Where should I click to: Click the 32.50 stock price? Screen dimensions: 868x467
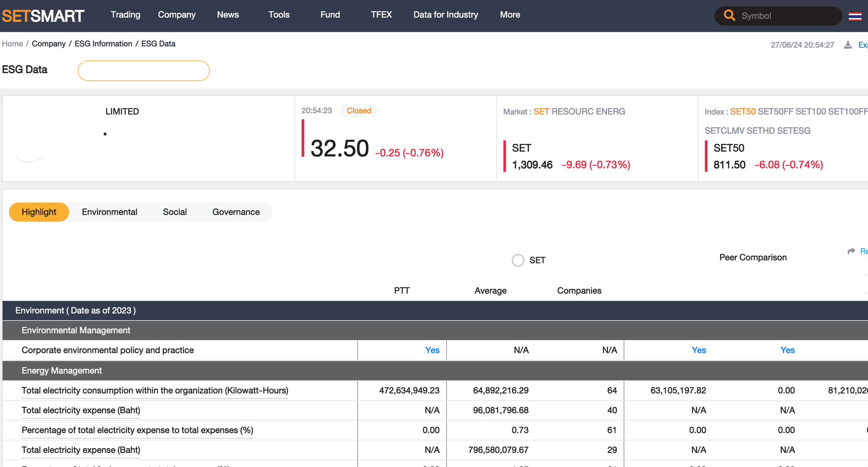coord(340,148)
